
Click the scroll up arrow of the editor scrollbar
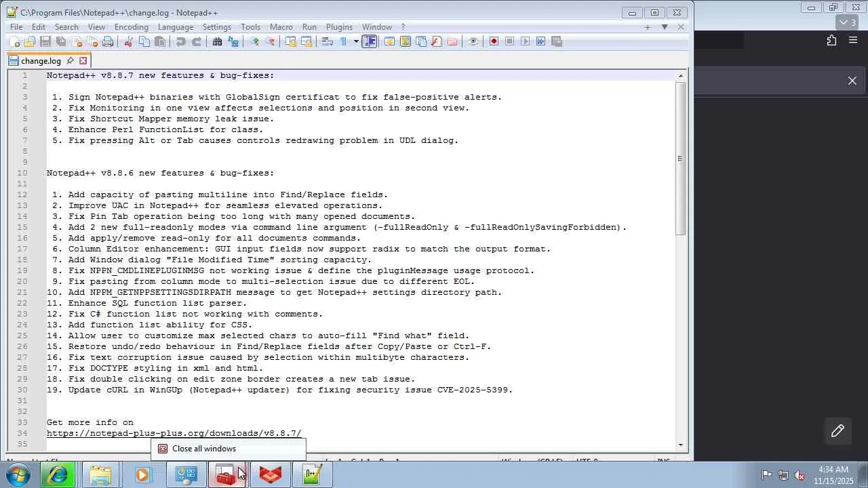point(680,76)
